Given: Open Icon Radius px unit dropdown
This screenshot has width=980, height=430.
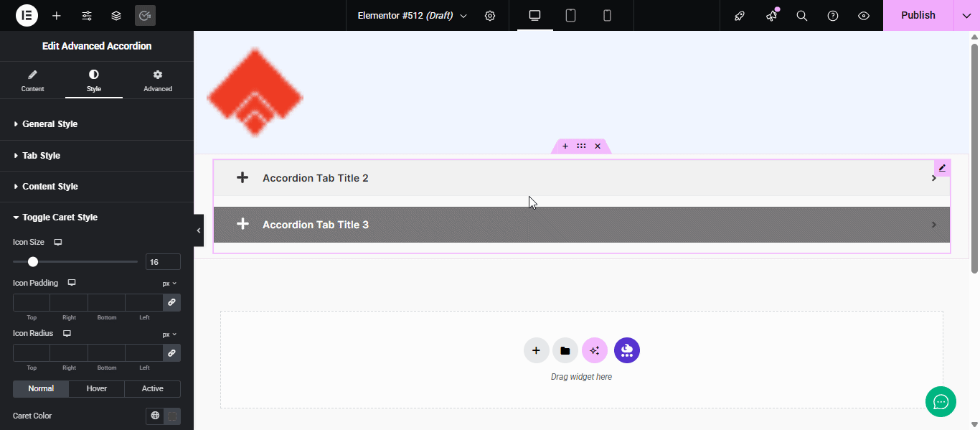Looking at the screenshot, I should point(169,334).
